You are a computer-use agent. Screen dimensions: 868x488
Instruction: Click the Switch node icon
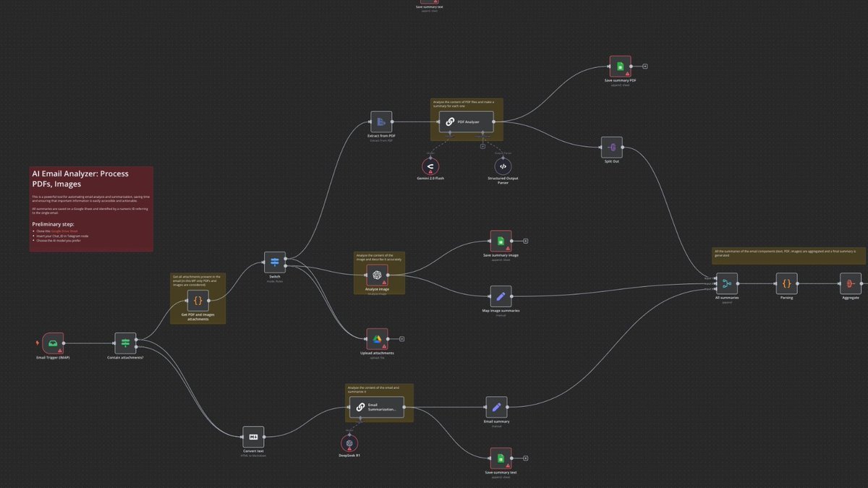pyautogui.click(x=275, y=262)
